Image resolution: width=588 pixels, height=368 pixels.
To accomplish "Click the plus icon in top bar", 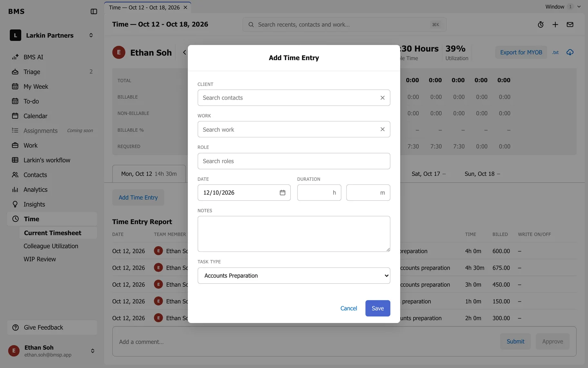I will [x=555, y=25].
